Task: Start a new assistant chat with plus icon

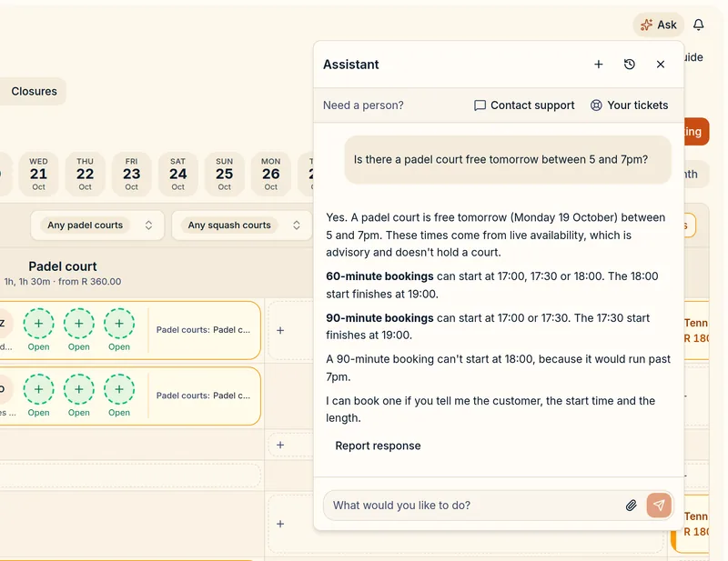Action: coord(599,64)
